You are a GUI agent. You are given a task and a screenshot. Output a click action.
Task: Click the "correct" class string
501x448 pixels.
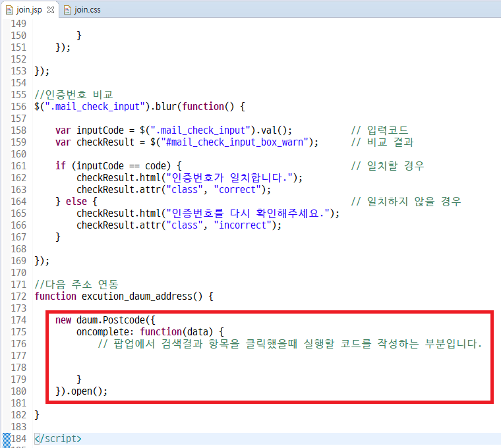[237, 190]
